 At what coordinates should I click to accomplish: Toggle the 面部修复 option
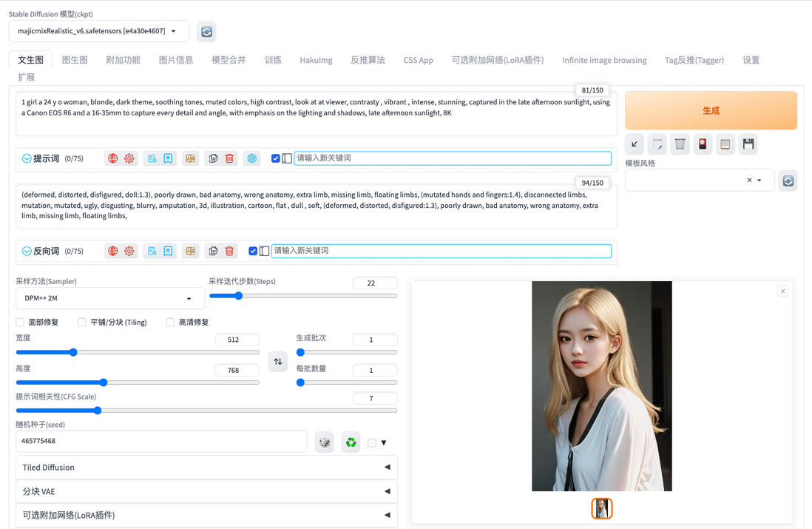click(x=19, y=322)
